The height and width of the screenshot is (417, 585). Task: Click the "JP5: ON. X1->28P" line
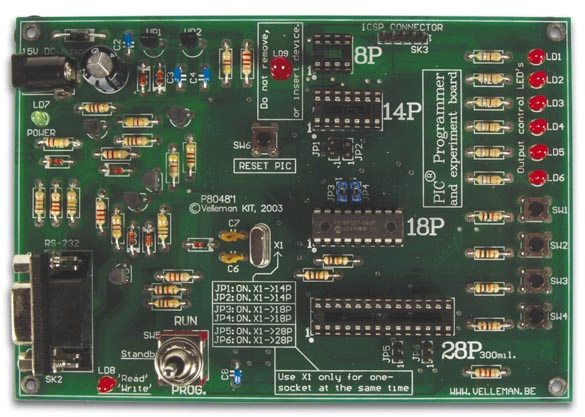(x=253, y=330)
